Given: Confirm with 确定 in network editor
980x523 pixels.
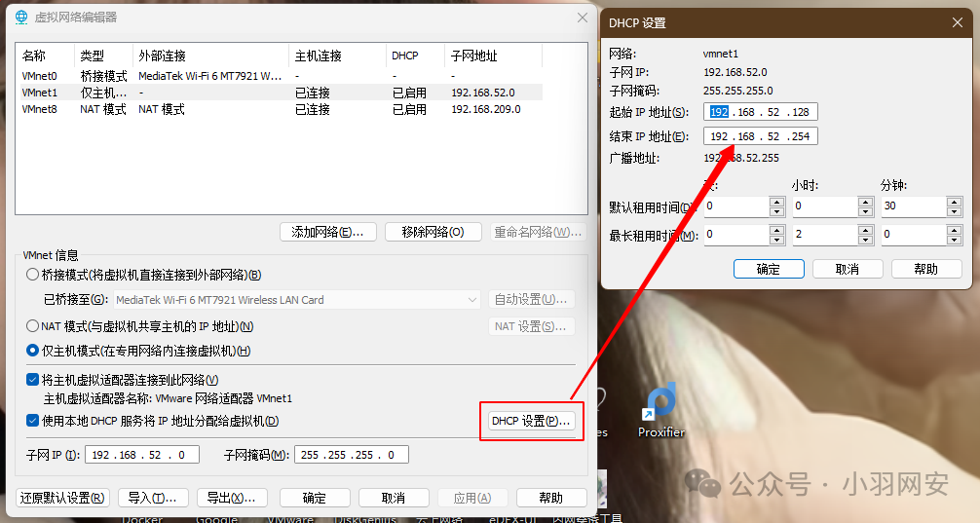Looking at the screenshot, I should (315, 498).
